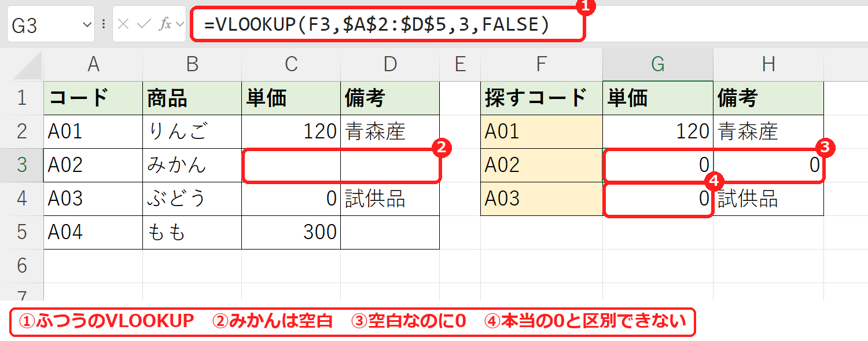This screenshot has width=868, height=341.
Task: Open the Insert Function fx icon
Action: (x=165, y=24)
